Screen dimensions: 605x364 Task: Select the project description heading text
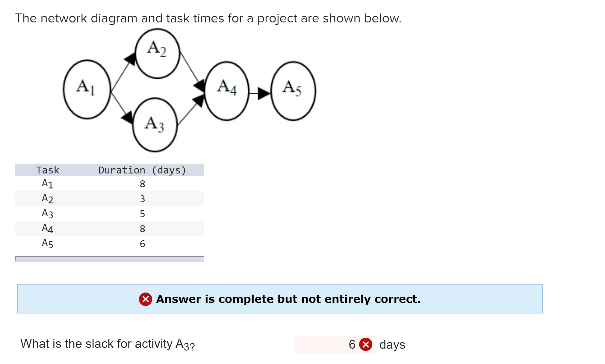(208, 18)
